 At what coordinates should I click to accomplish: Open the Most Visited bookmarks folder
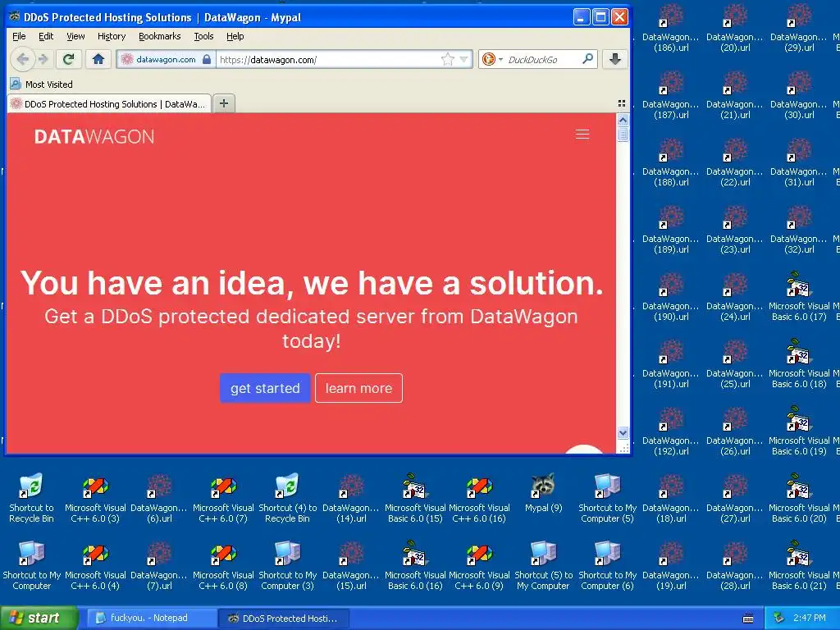click(42, 84)
